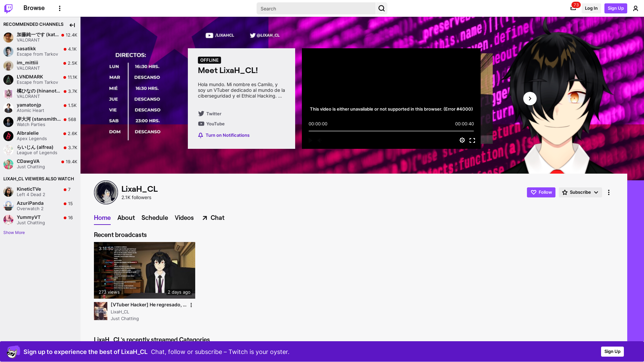Click the Meet LixaH_CL! heading

(x=228, y=70)
